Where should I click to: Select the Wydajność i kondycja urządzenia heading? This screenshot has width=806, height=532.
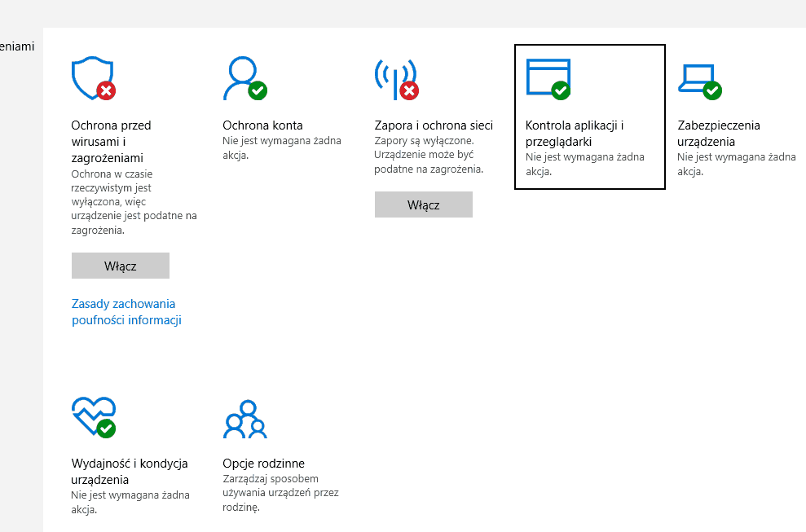pyautogui.click(x=130, y=472)
